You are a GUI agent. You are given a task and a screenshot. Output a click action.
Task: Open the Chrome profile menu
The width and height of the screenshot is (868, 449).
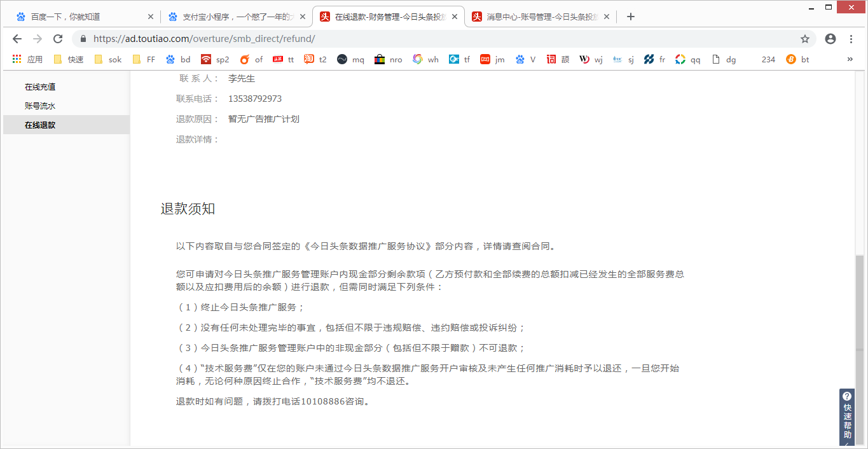point(830,39)
